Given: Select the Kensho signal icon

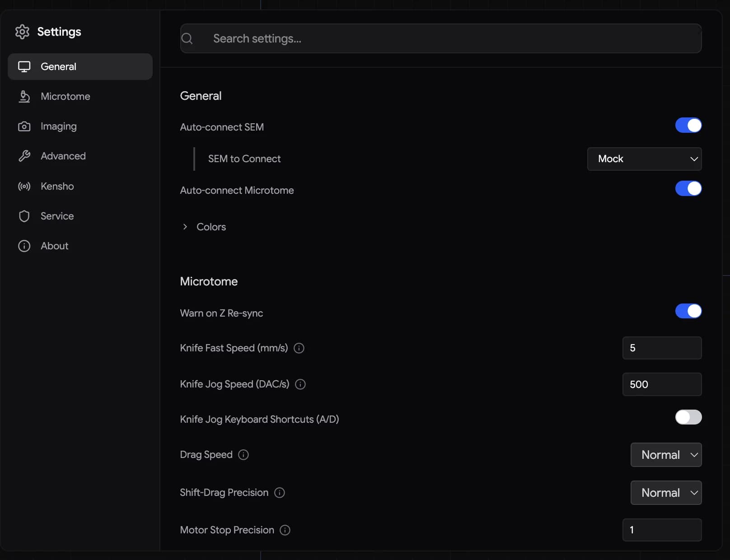Looking at the screenshot, I should click(x=24, y=186).
